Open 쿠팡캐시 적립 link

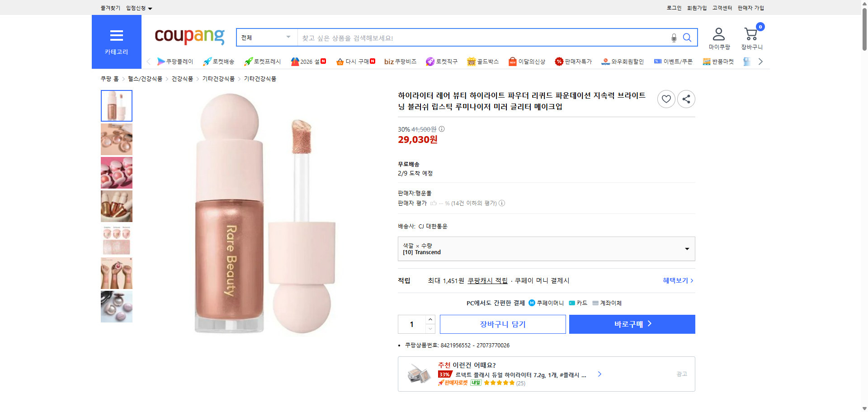[x=487, y=280]
